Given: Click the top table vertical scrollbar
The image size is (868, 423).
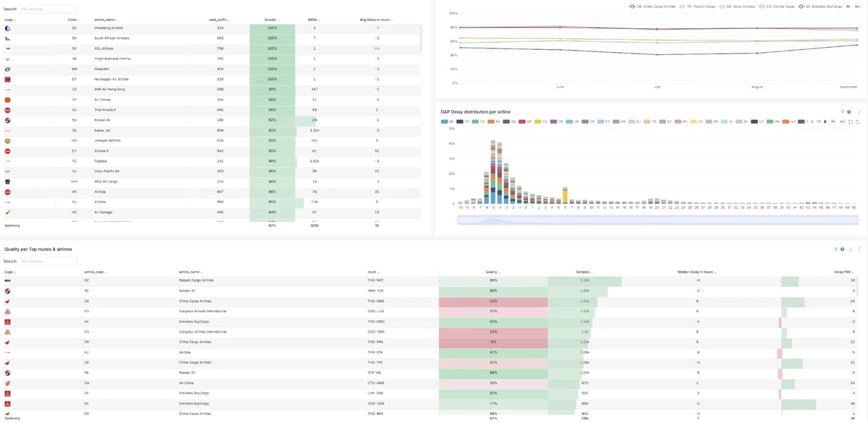Looking at the screenshot, I should click(x=421, y=36).
